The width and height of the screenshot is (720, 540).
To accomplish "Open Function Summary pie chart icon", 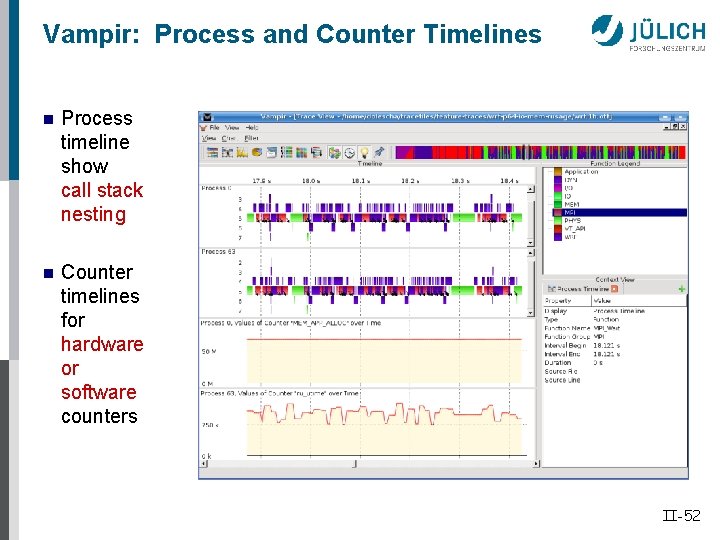I will (x=257, y=152).
